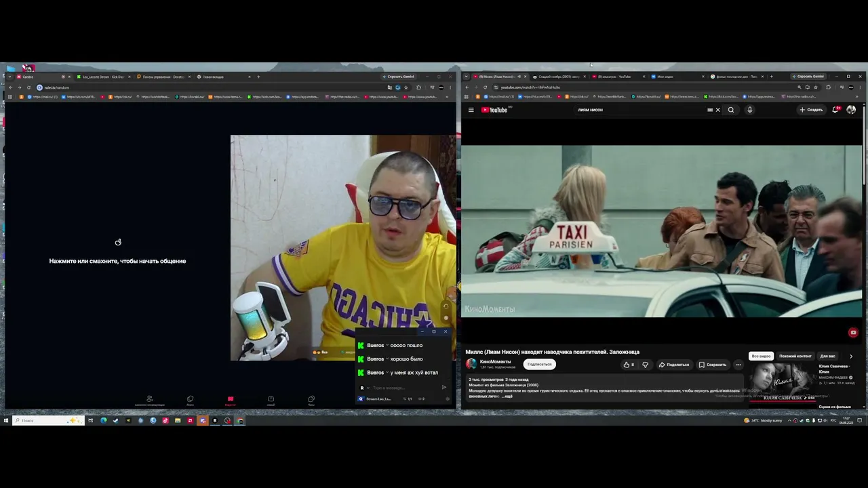
Task: Switch to Leo_Lacoste Stream Kick tab
Action: (104, 77)
